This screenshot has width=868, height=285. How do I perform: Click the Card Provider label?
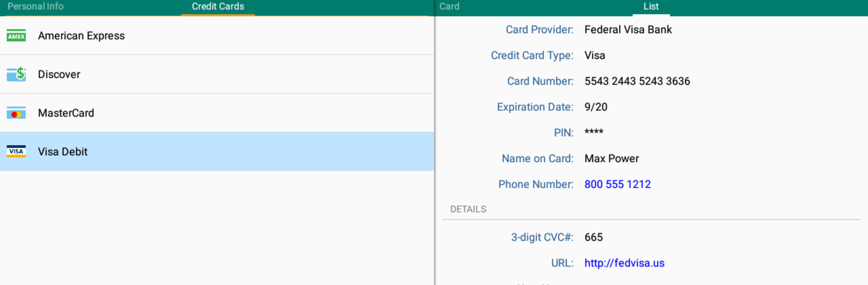pyautogui.click(x=539, y=29)
